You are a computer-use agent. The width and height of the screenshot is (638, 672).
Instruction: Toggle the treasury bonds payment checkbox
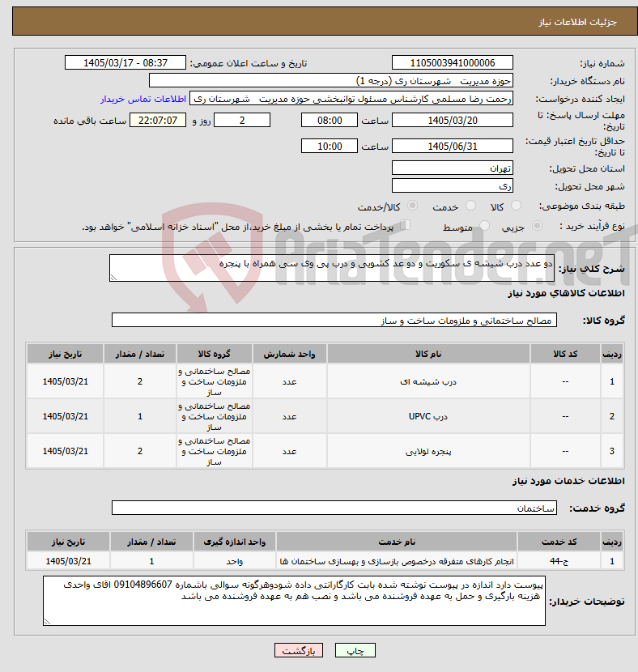(x=405, y=225)
